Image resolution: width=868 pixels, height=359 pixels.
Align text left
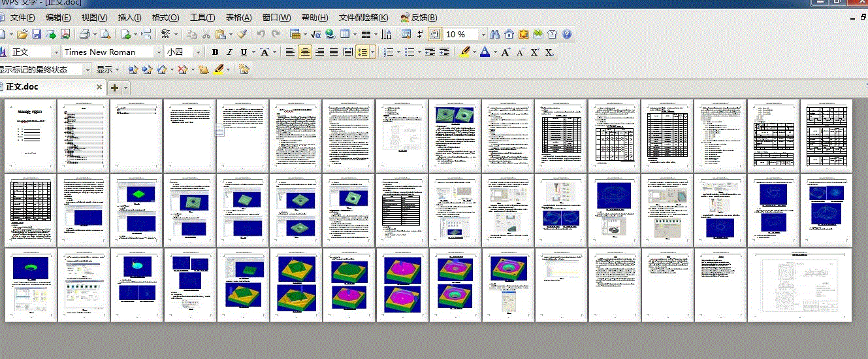[x=290, y=52]
